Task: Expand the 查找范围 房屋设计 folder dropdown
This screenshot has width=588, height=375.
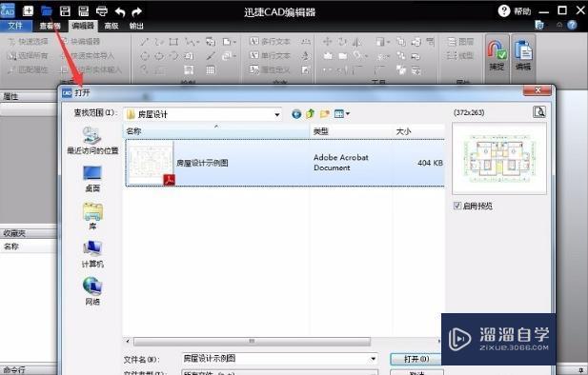Action: point(277,114)
